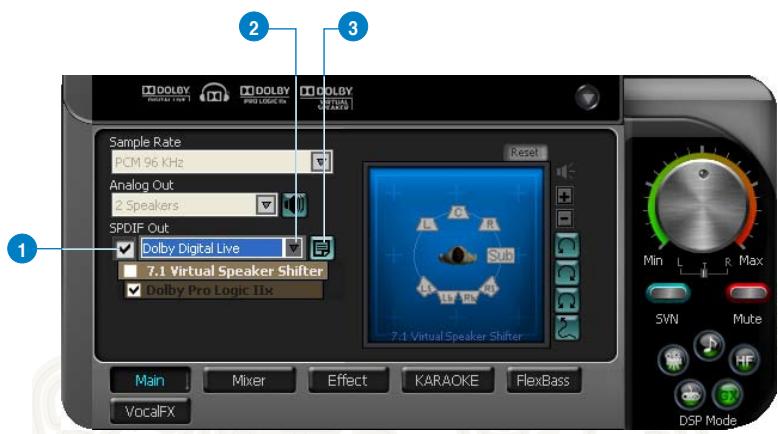Select the Rs surround speaker
The height and width of the screenshot is (434, 778).
(489, 287)
